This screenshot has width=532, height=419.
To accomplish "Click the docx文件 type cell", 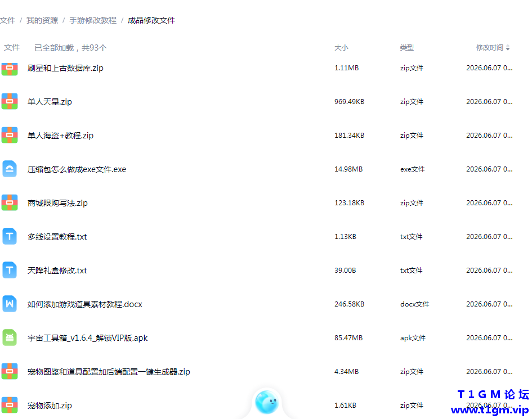I will [x=414, y=304].
